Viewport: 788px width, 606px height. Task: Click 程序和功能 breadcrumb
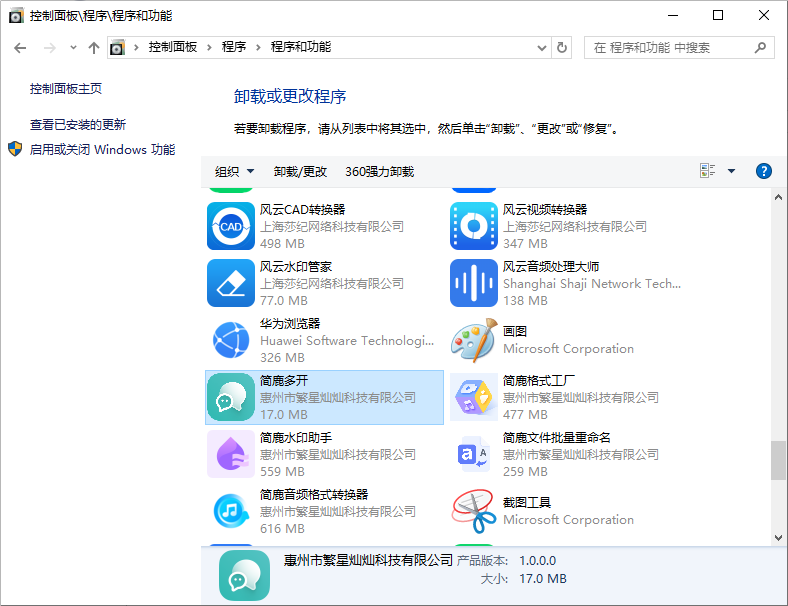pyautogui.click(x=301, y=47)
